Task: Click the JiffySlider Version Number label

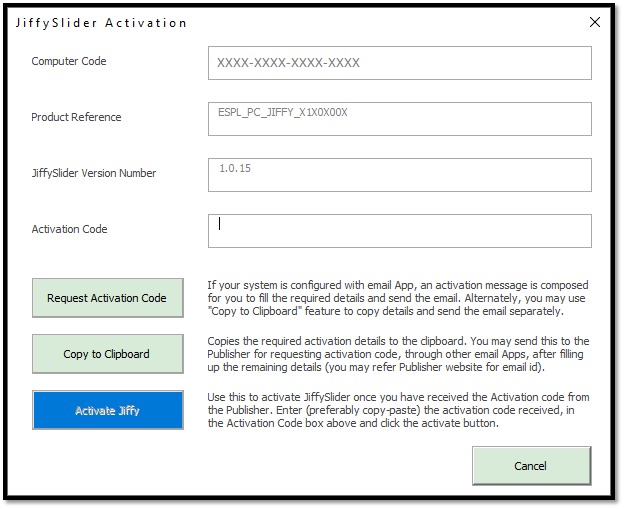Action: (x=94, y=173)
